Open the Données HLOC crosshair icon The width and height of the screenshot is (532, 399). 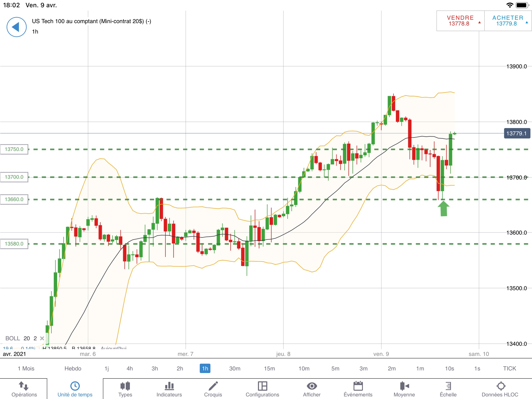click(x=501, y=386)
